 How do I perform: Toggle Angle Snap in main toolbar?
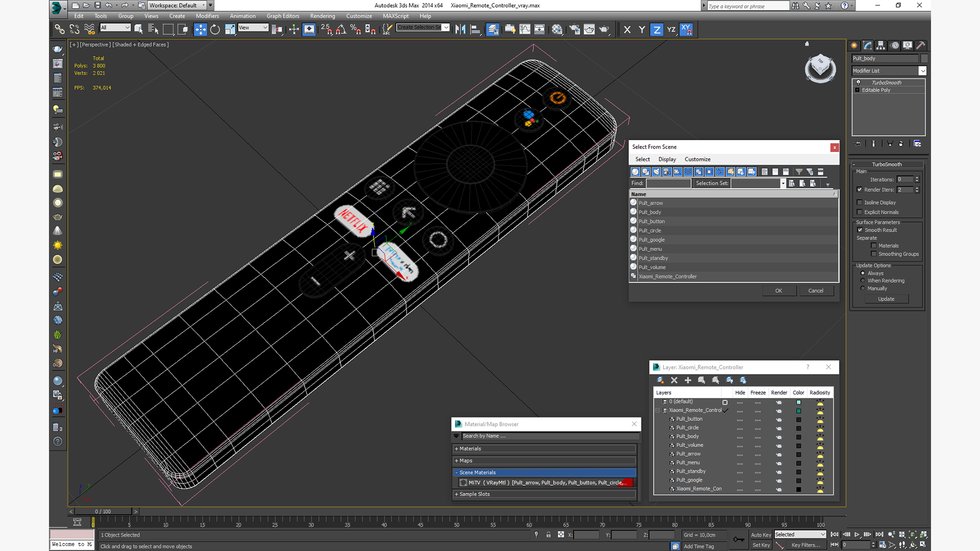tap(341, 30)
